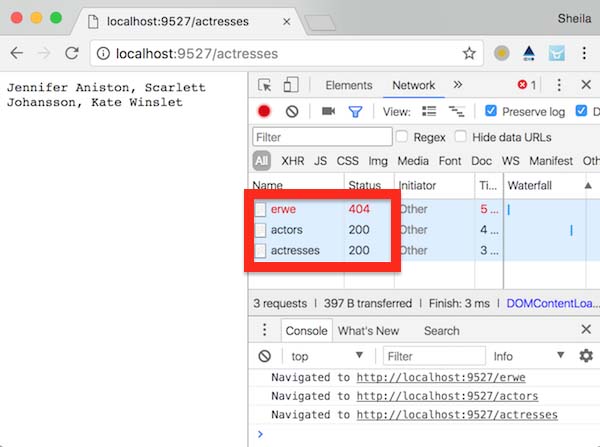Switch to the Network tab
This screenshot has width=600, height=447.
[414, 85]
